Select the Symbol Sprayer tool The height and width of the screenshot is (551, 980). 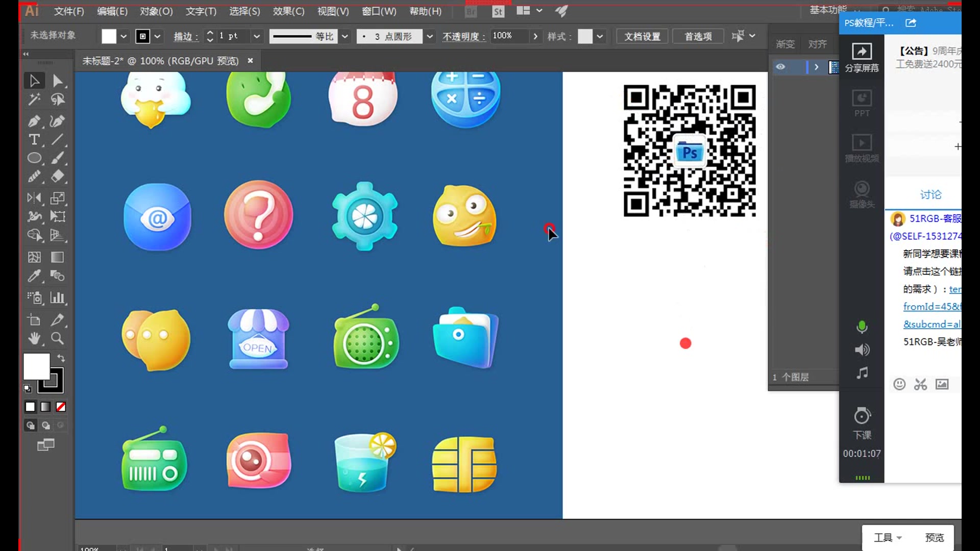click(34, 297)
